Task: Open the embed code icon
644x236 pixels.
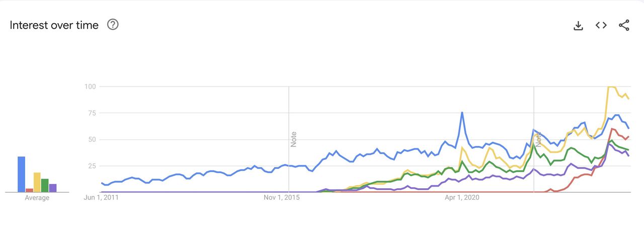Action: 601,25
